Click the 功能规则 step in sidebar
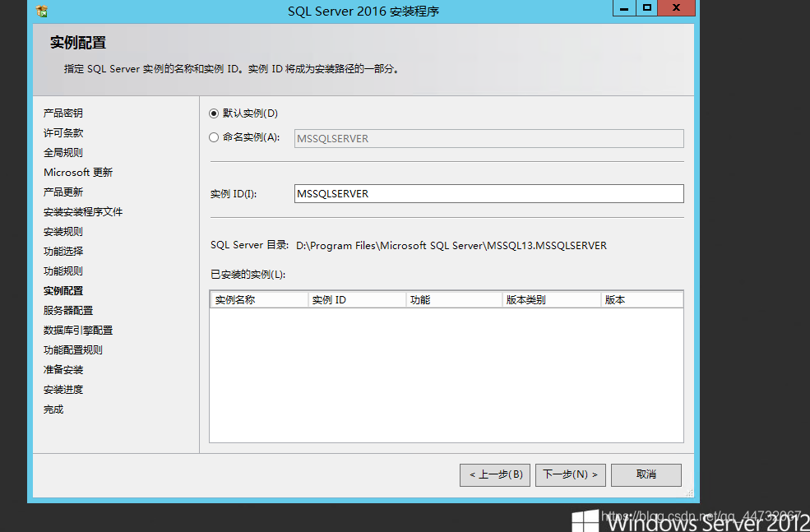The image size is (810, 532). tap(63, 271)
